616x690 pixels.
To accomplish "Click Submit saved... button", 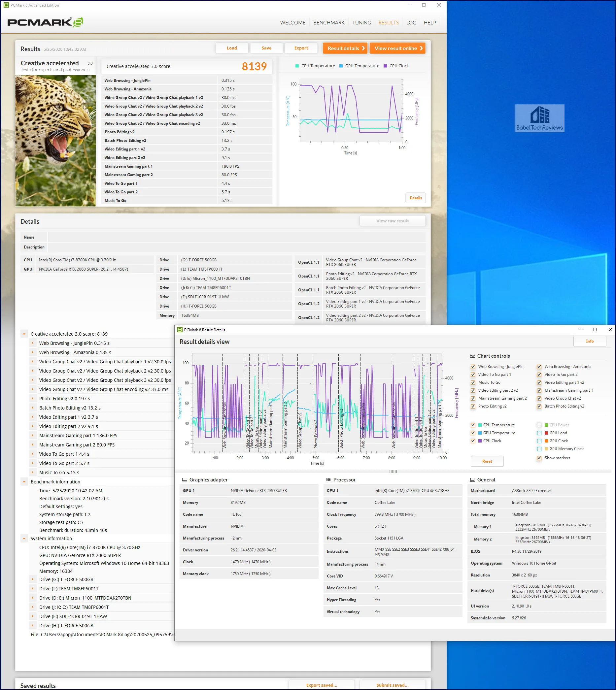I will click(393, 685).
